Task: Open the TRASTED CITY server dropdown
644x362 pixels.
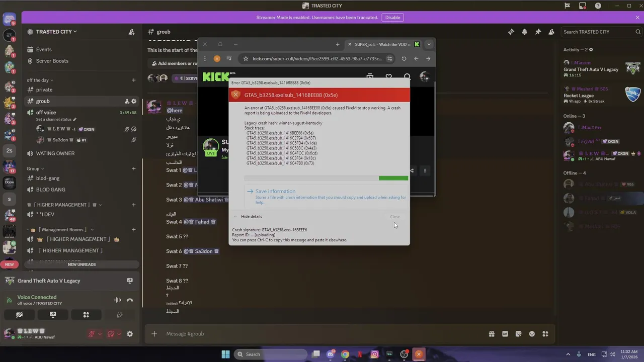Action: point(56,32)
